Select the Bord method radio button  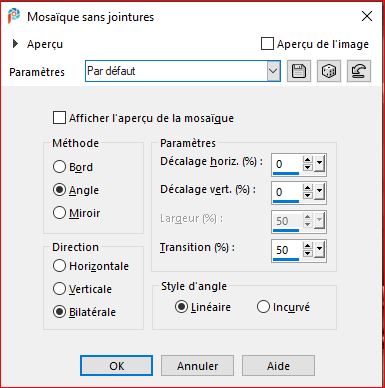(59, 167)
